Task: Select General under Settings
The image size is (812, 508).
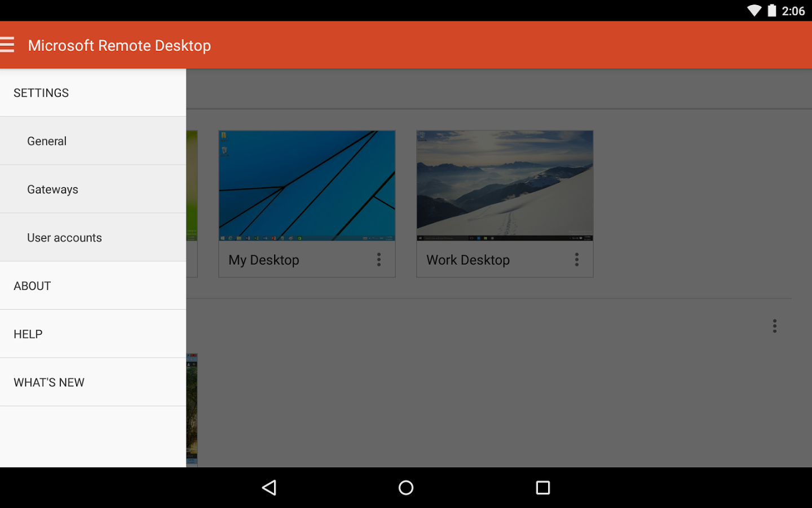Action: pyautogui.click(x=47, y=141)
